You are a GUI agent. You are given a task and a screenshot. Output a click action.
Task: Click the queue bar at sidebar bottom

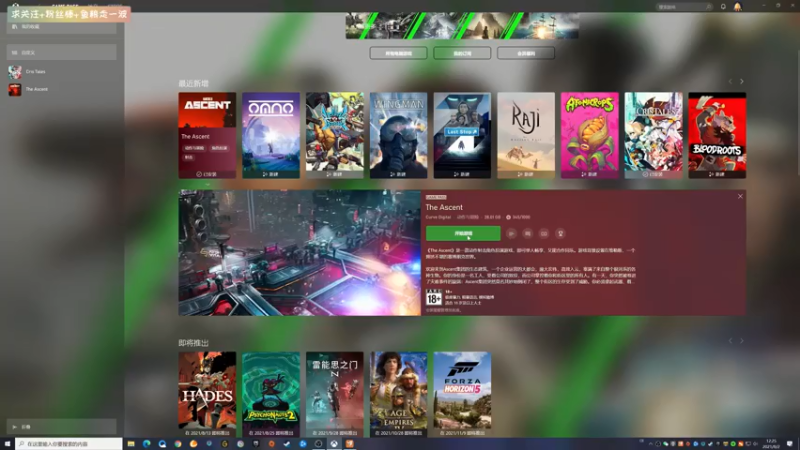pos(61,427)
